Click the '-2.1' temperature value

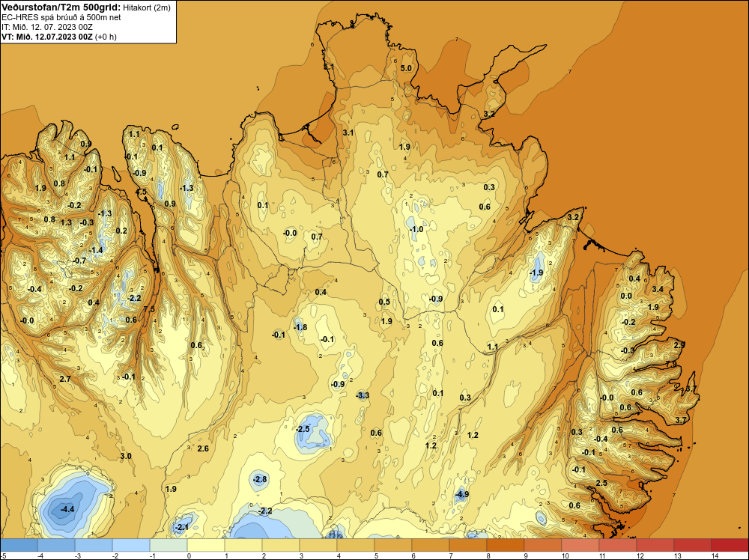[x=182, y=528]
